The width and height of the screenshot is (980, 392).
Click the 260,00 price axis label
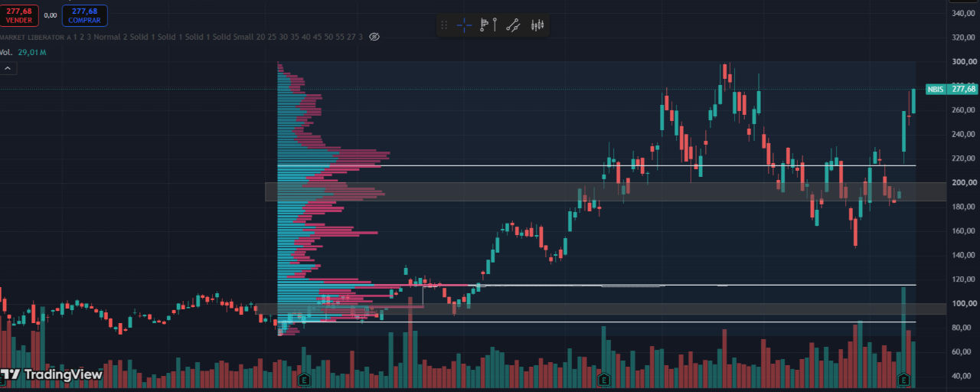click(x=963, y=109)
